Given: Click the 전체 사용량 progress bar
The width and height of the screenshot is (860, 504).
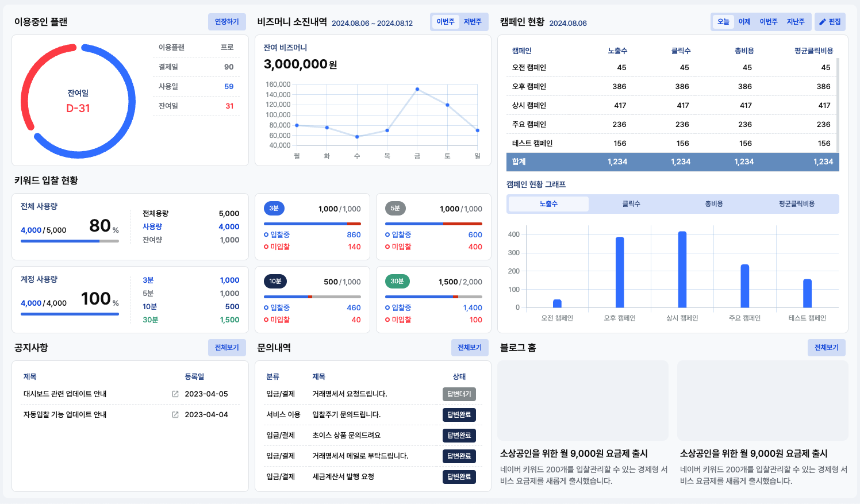Looking at the screenshot, I should coord(70,241).
